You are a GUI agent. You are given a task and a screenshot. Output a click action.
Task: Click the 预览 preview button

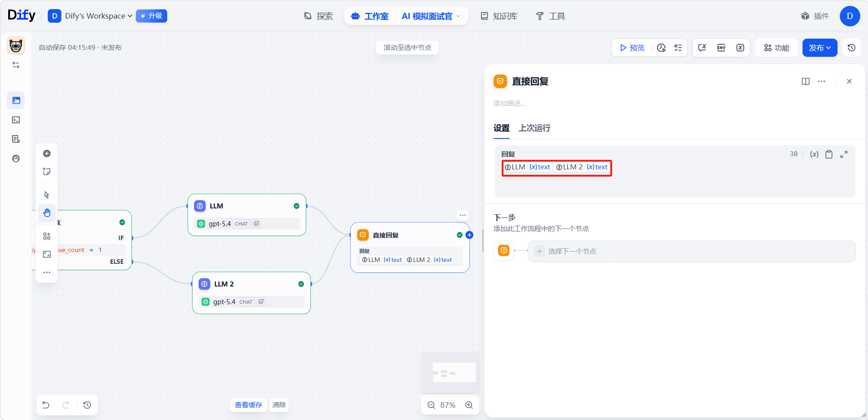pyautogui.click(x=632, y=48)
